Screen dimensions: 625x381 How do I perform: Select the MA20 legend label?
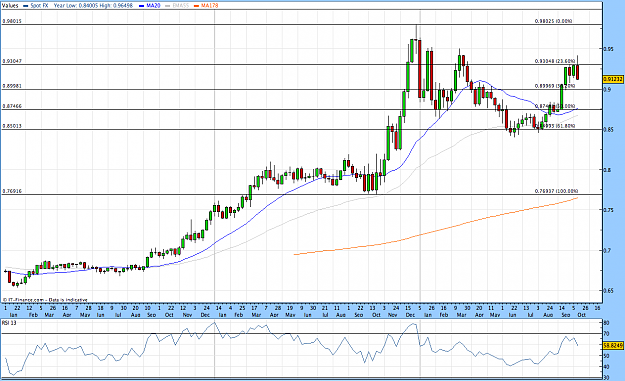click(x=153, y=6)
